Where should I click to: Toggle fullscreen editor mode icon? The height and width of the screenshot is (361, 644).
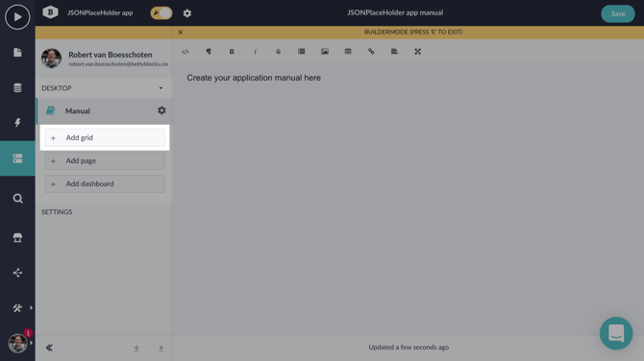pyautogui.click(x=418, y=52)
